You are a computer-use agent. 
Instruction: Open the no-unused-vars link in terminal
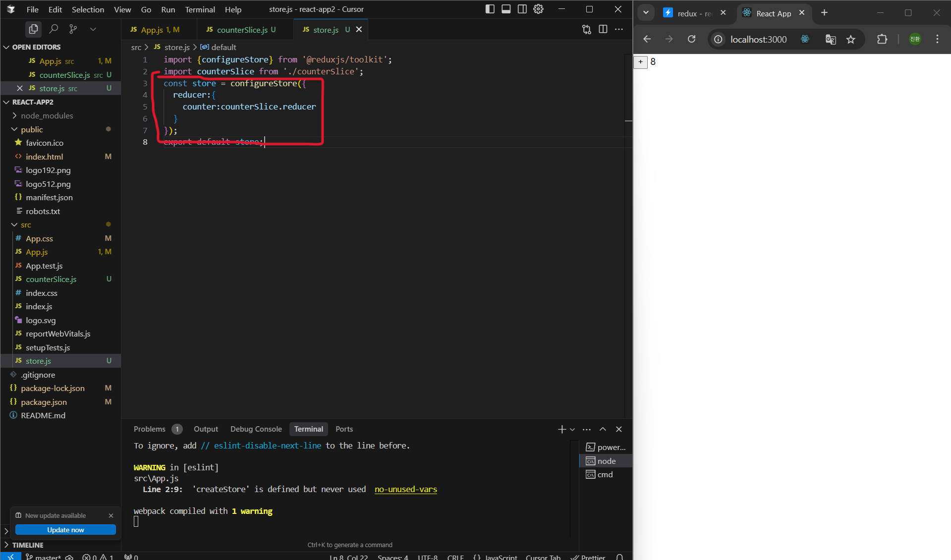tap(405, 490)
